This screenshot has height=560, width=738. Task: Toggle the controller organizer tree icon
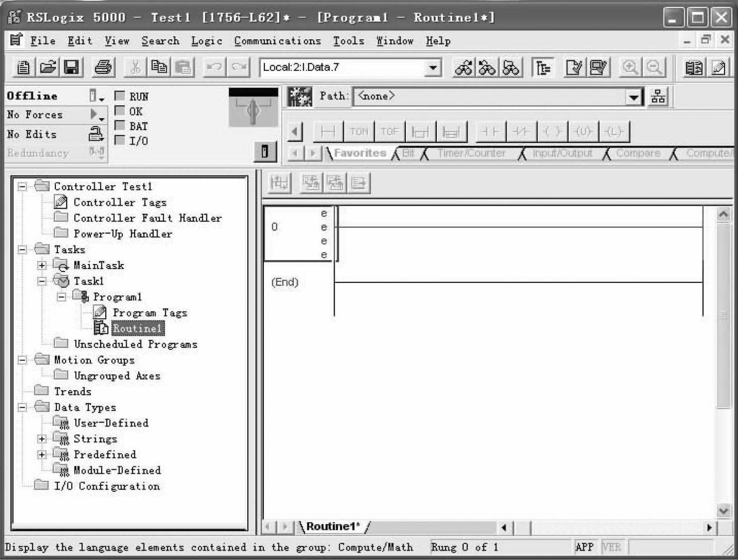[543, 67]
